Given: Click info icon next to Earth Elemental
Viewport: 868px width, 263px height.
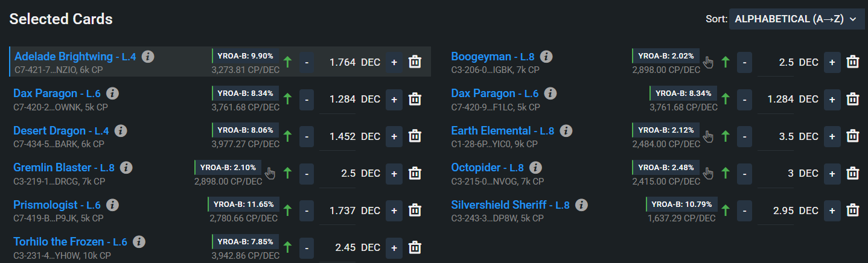Looking at the screenshot, I should 566,131.
